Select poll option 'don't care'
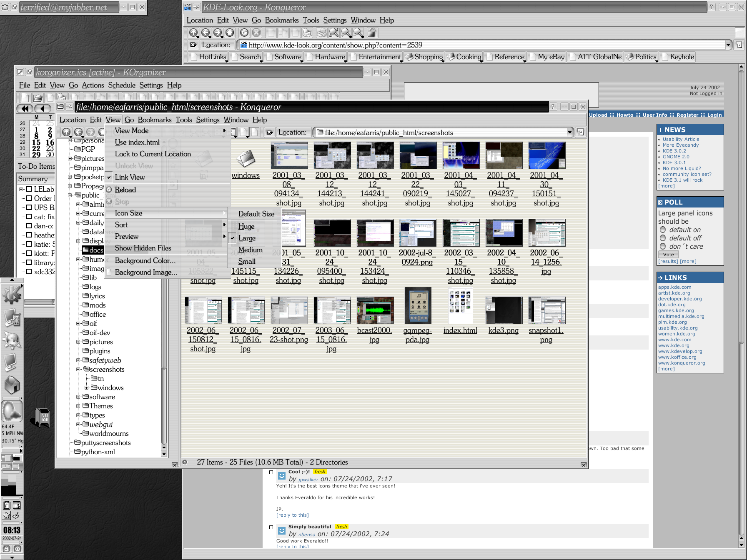 (x=663, y=246)
